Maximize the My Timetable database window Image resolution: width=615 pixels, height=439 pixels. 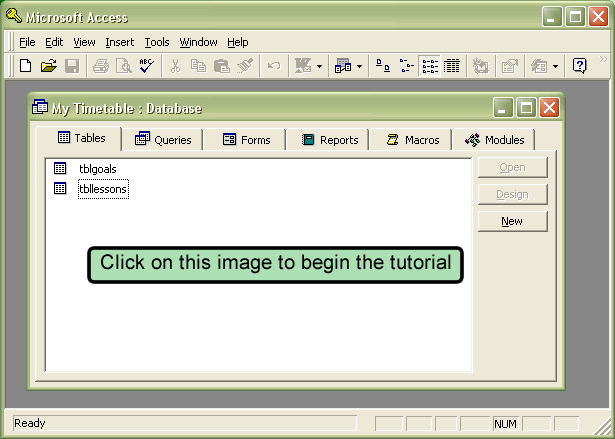point(526,107)
